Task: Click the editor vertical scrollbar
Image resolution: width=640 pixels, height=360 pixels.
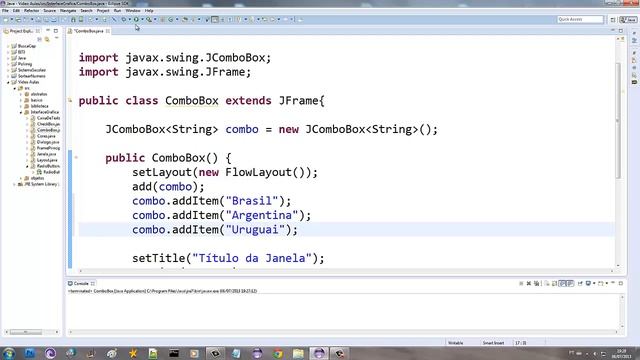Action: point(618,120)
